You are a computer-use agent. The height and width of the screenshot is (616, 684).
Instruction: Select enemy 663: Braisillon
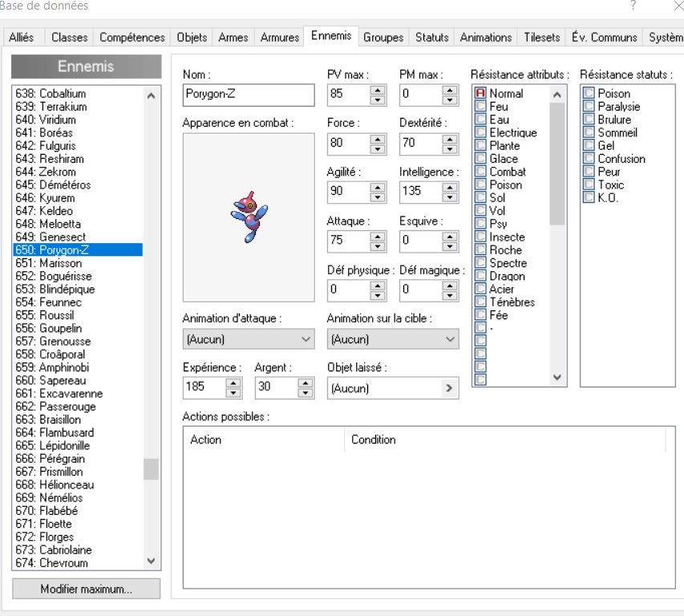tap(78, 419)
